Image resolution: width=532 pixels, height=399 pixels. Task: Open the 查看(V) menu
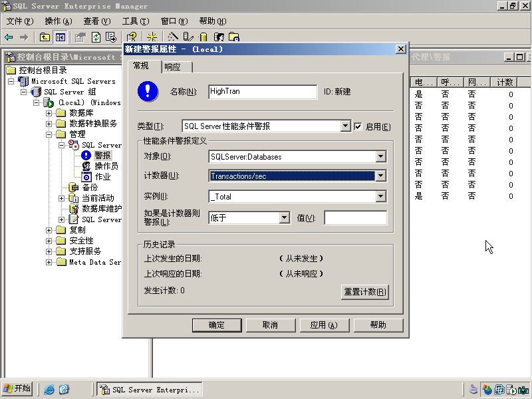point(97,21)
